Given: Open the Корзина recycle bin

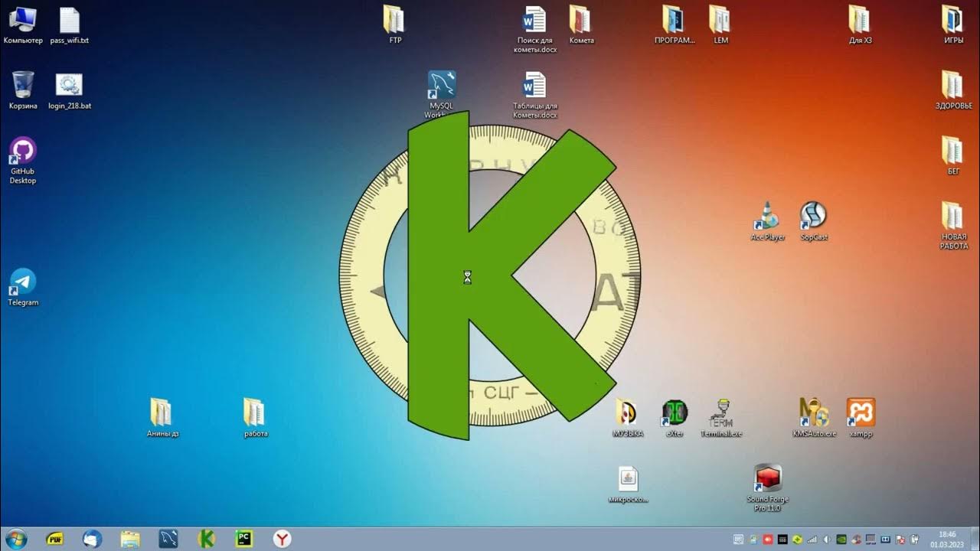Looking at the screenshot, I should (x=23, y=90).
